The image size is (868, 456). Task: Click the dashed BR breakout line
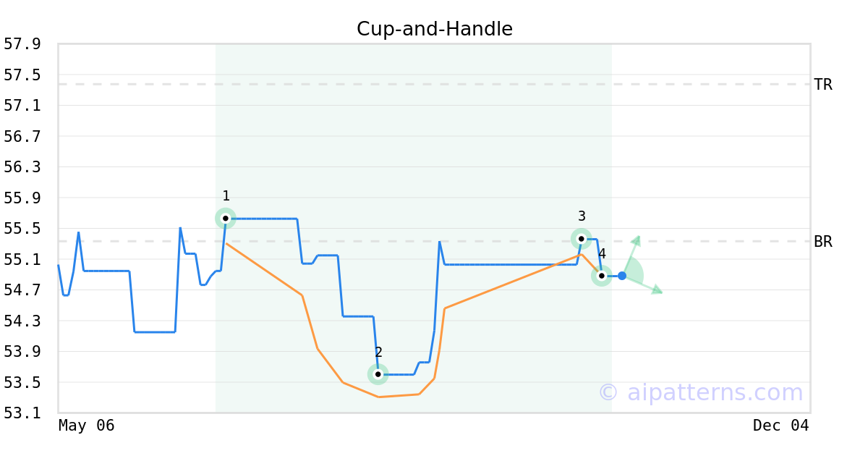point(506,242)
